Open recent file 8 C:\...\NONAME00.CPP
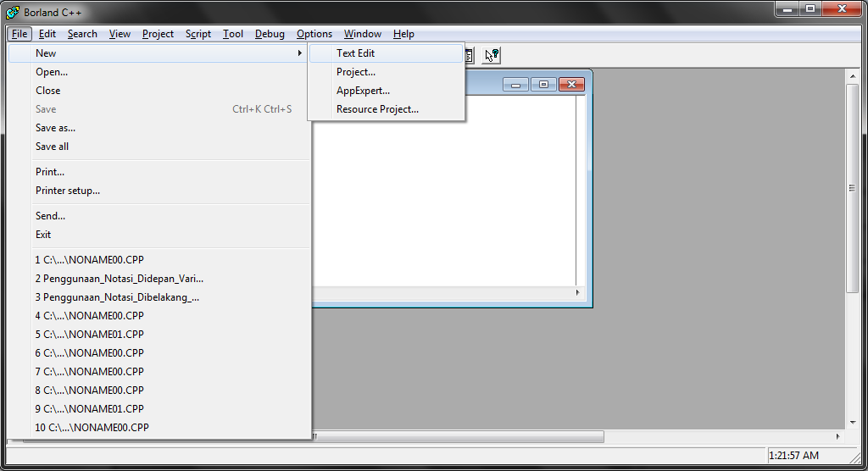Screen dimensions: 868x471 159,391
